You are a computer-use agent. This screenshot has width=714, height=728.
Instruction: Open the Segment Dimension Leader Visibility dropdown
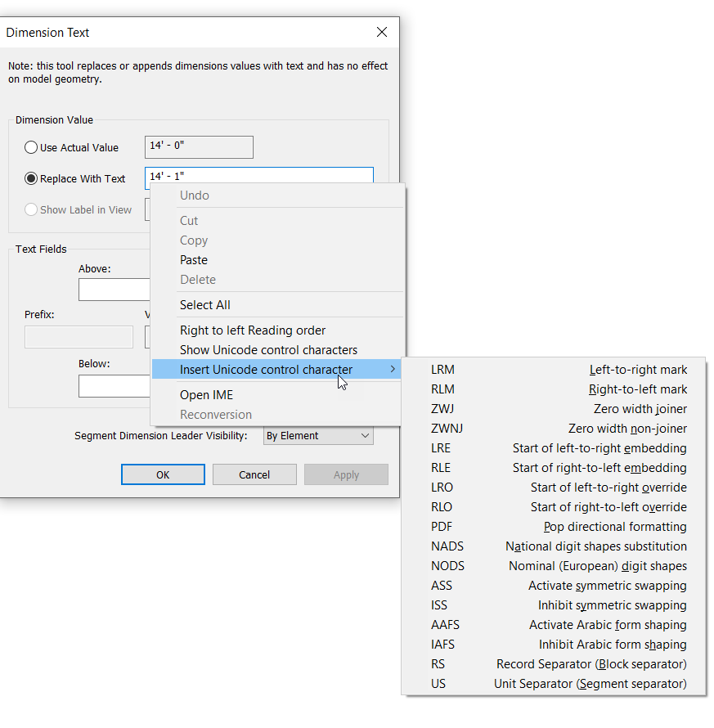coord(317,436)
